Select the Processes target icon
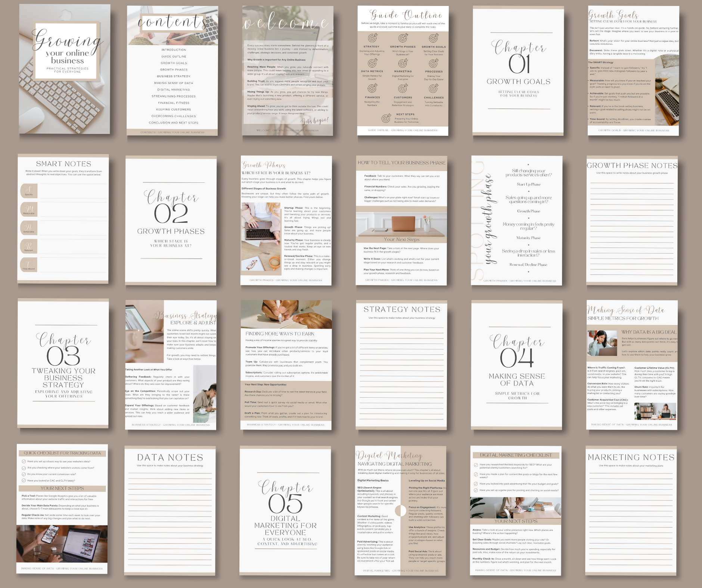This screenshot has width=702, height=588. [x=433, y=63]
